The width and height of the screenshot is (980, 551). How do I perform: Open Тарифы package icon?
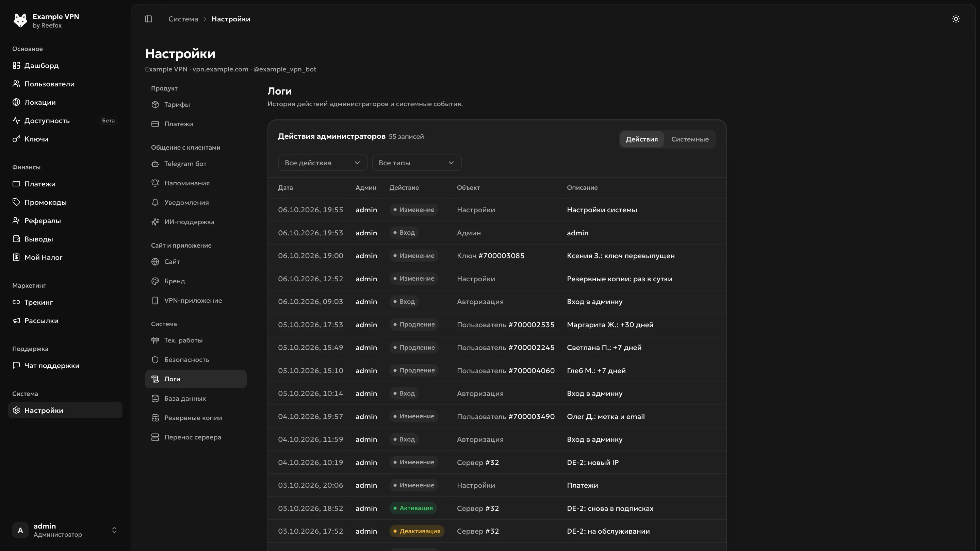(155, 104)
